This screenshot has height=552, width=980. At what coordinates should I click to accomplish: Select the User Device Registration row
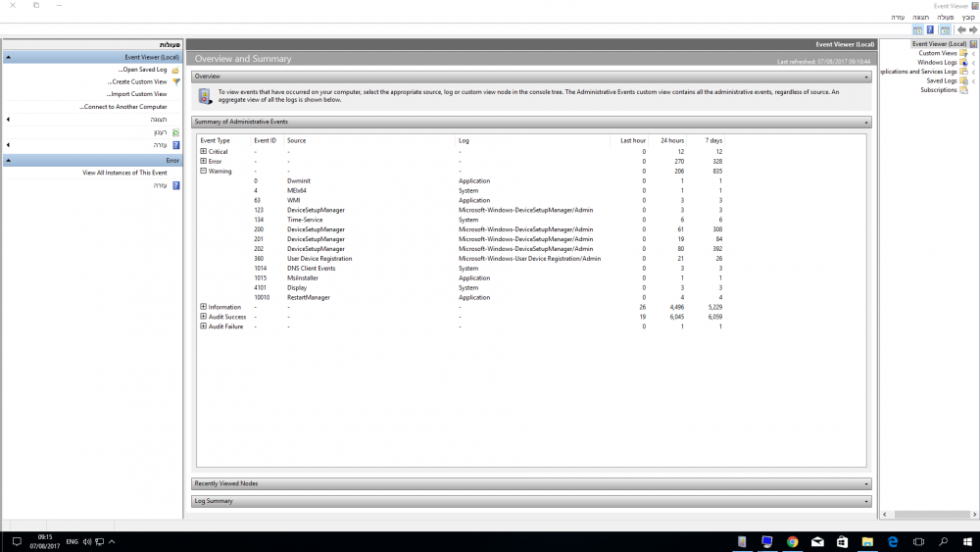[x=462, y=258]
